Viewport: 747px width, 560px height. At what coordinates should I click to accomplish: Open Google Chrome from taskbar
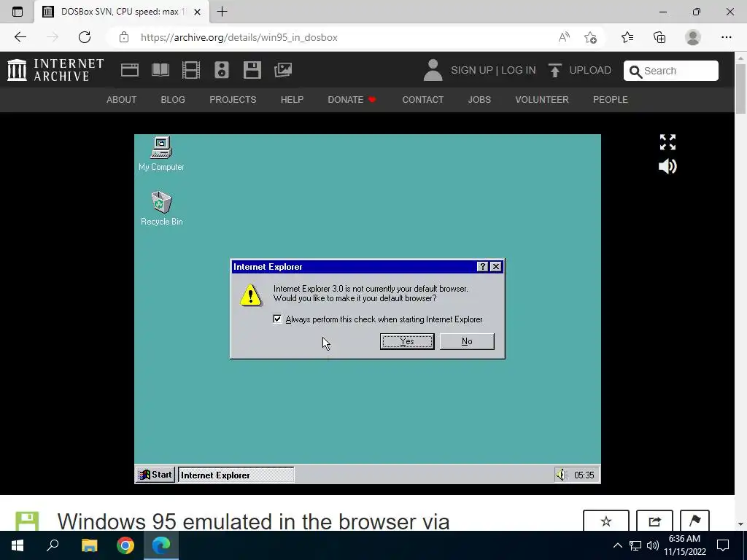pos(125,545)
